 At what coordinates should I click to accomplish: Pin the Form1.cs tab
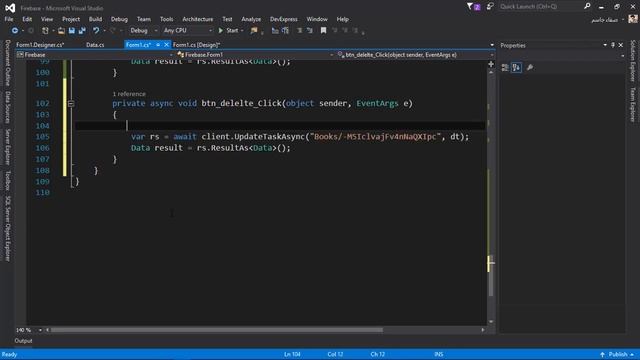pyautogui.click(x=158, y=45)
